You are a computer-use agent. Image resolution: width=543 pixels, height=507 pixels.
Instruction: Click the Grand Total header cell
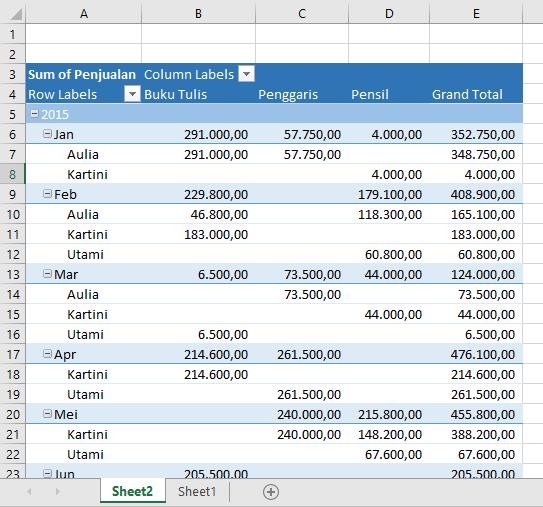(476, 94)
